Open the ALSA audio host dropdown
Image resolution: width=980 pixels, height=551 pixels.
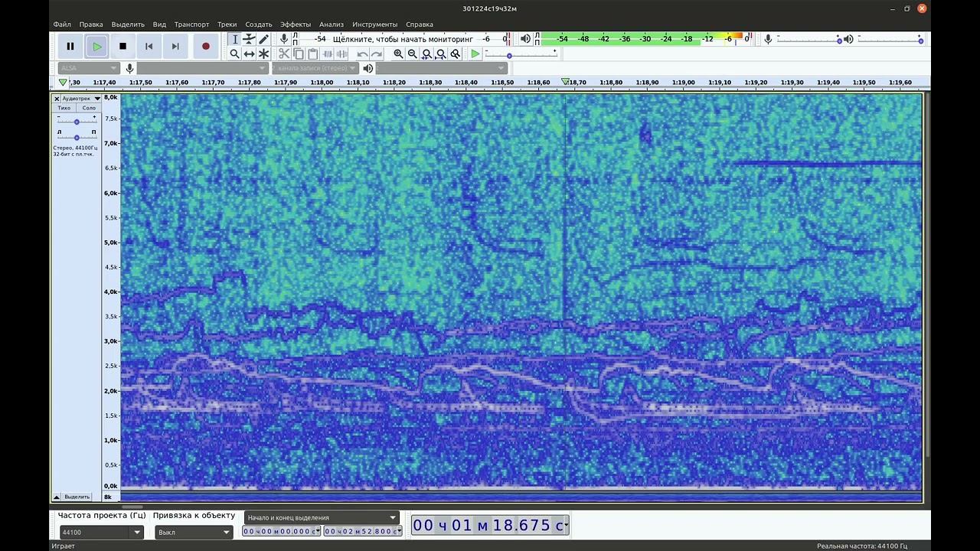coord(88,68)
